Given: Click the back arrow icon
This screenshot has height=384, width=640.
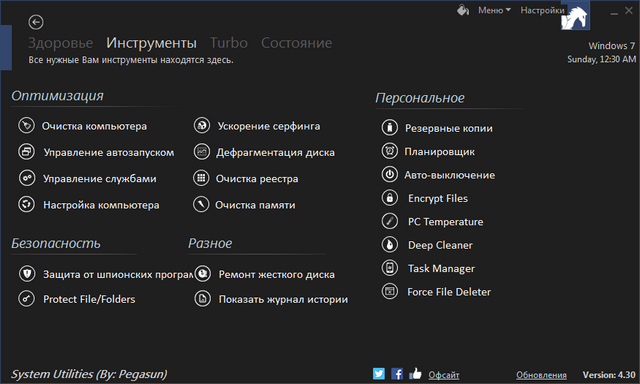Looking at the screenshot, I should [x=36, y=22].
